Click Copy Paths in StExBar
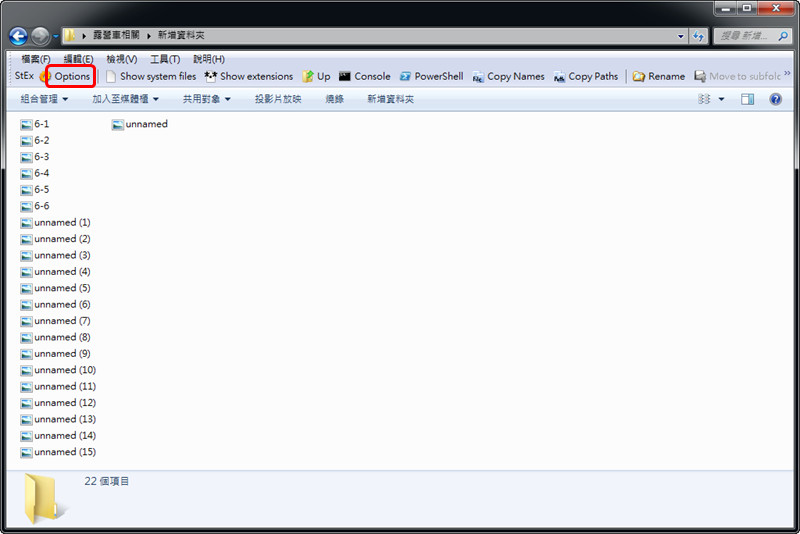800x534 pixels. coord(586,77)
